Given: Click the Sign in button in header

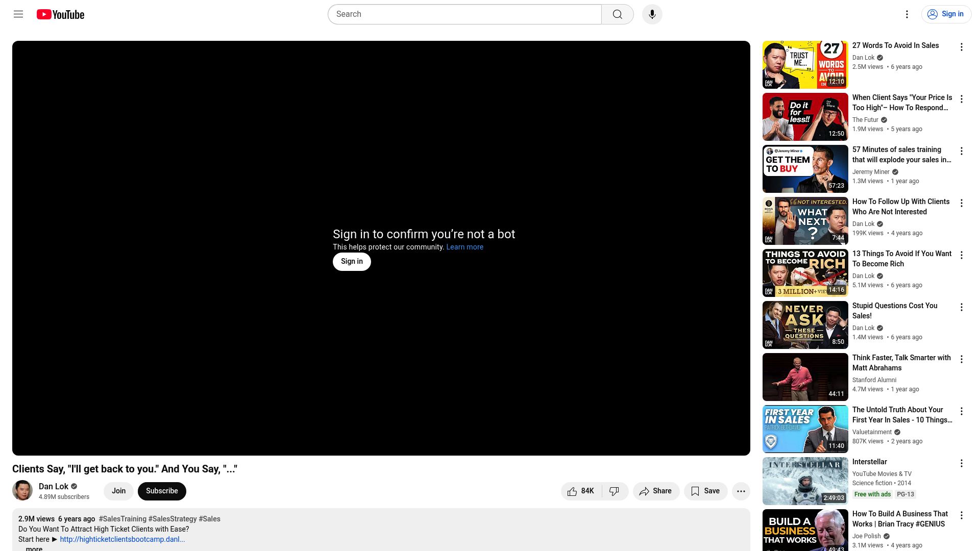Looking at the screenshot, I should (x=946, y=14).
